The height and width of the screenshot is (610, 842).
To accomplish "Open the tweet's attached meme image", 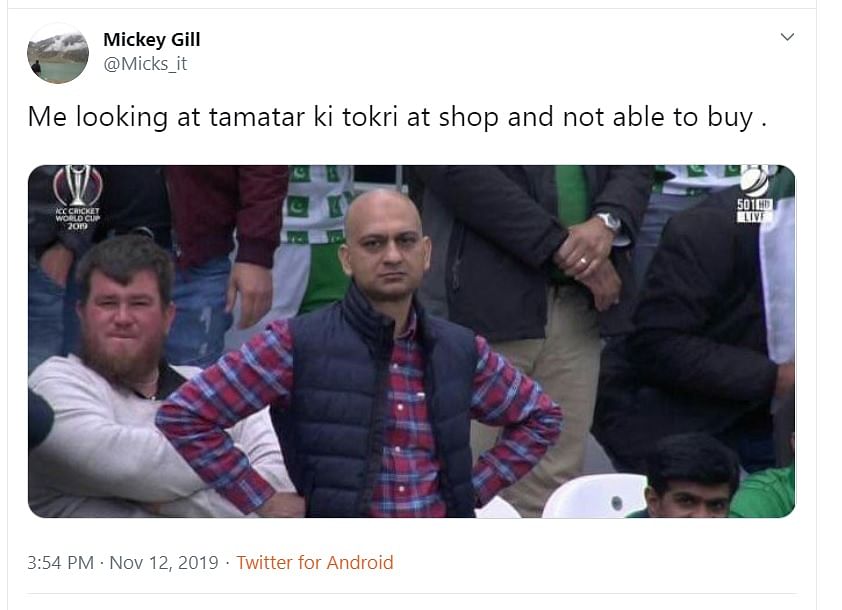I will click(411, 342).
